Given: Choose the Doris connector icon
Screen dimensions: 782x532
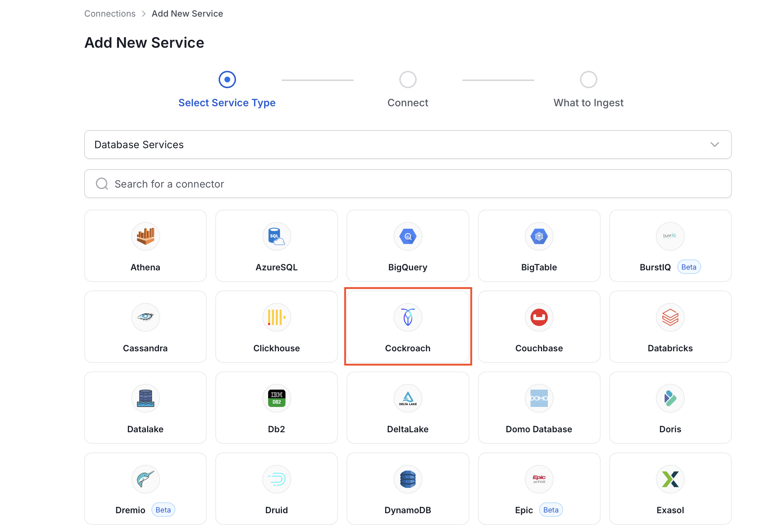Looking at the screenshot, I should coord(670,398).
